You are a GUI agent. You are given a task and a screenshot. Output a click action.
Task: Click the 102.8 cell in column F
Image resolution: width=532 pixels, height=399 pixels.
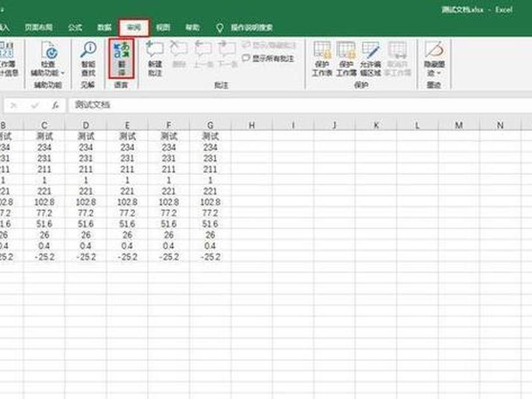click(169, 202)
